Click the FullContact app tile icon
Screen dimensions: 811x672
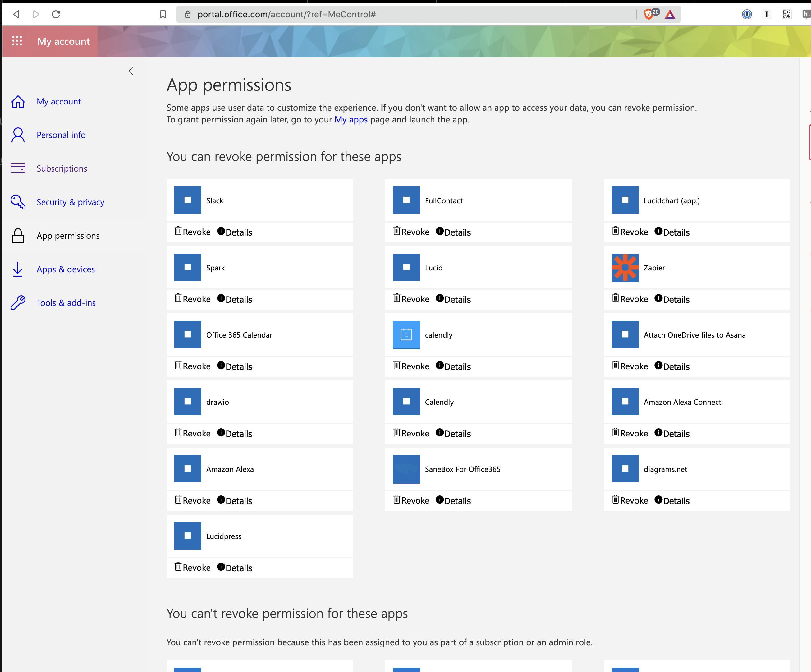click(406, 200)
